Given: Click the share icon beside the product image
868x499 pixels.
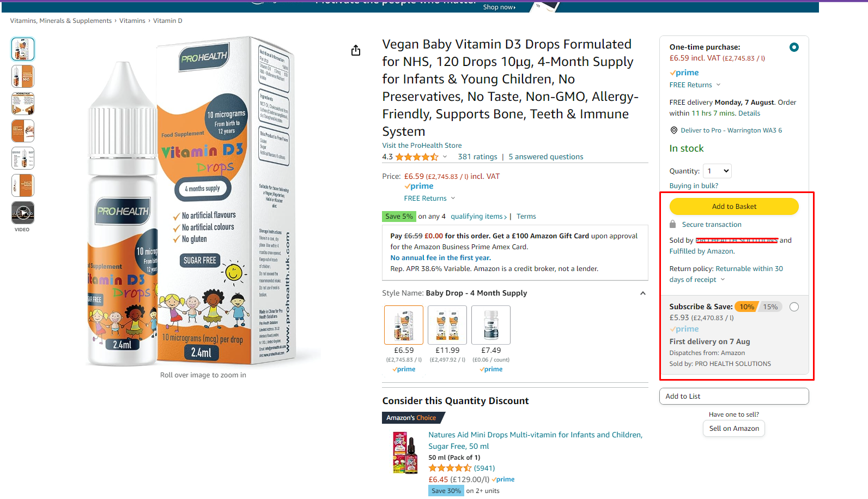Looking at the screenshot, I should point(356,51).
